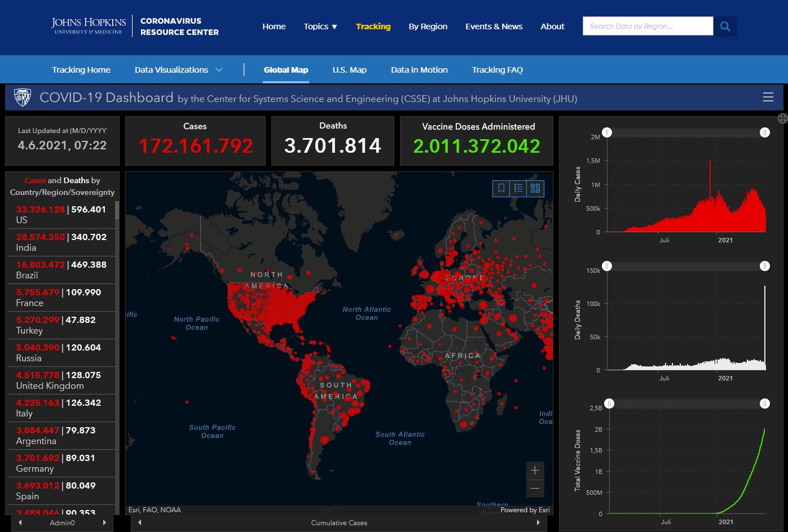The height and width of the screenshot is (532, 788).
Task: Click the total Deaths count 3.701.814
Action: (333, 146)
